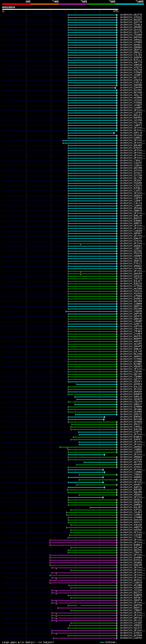Click the UniRef100_B4FH08 label
The width and height of the screenshot is (146, 644).
(131, 37)
